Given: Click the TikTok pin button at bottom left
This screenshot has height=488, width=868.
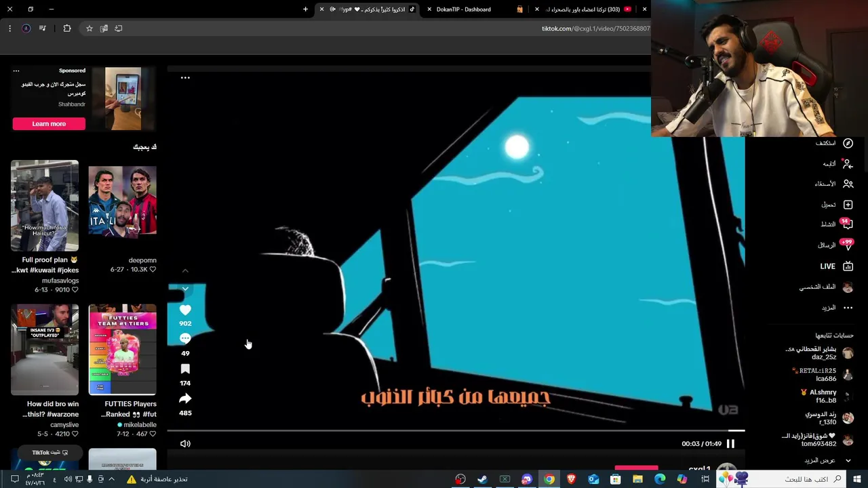Looking at the screenshot, I should 50,452.
